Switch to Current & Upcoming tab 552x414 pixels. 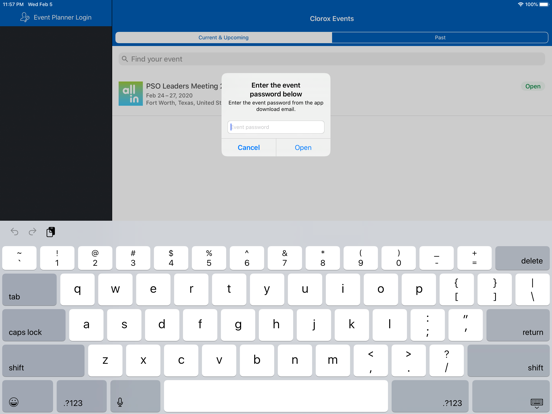click(x=224, y=37)
